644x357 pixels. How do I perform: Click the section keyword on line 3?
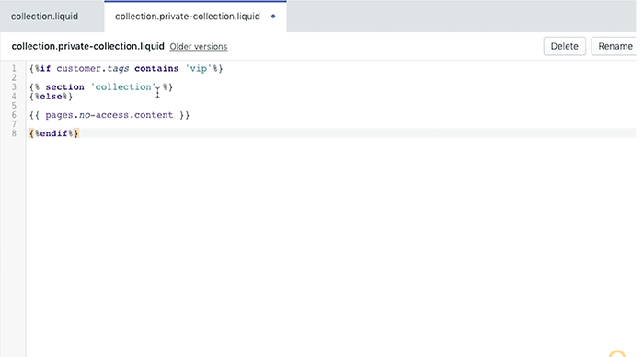coord(64,87)
